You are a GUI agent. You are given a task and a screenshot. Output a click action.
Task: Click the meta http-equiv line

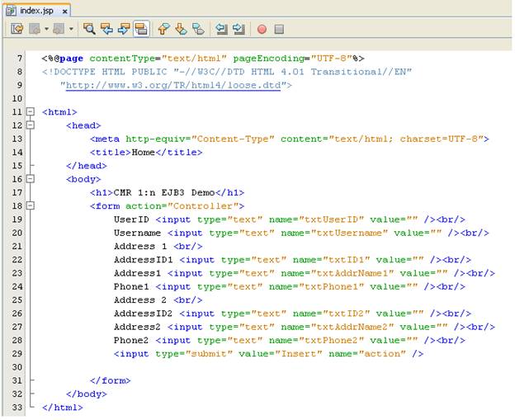(x=290, y=139)
